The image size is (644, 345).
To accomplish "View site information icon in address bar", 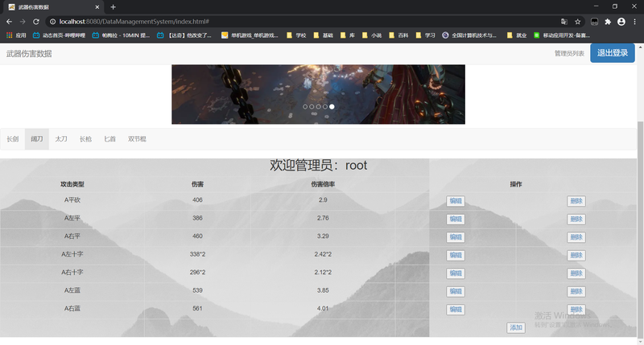I will pos(52,22).
